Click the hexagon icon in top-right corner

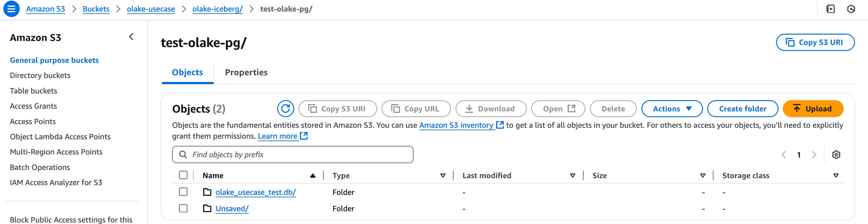click(851, 9)
